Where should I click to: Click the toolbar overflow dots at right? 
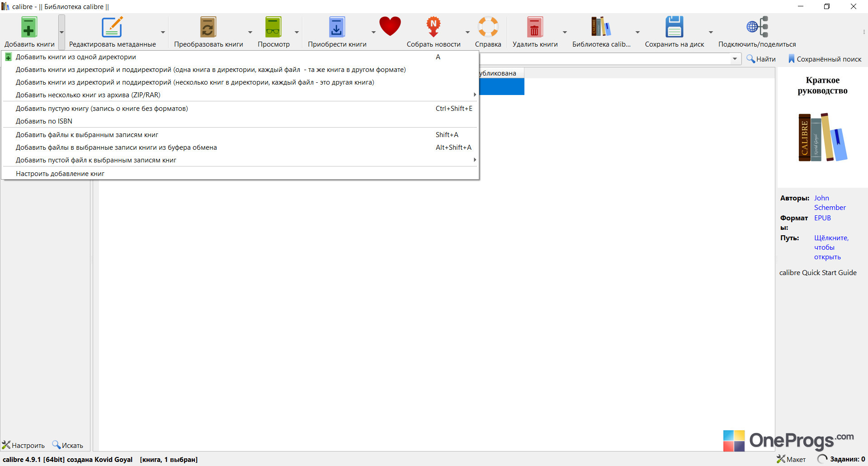click(864, 32)
